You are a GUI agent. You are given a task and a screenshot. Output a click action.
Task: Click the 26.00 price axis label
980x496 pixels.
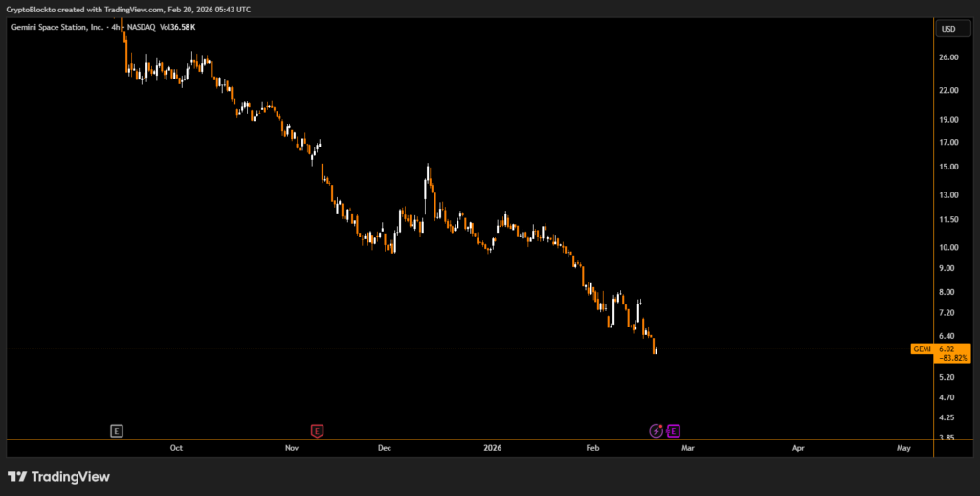[948, 57]
